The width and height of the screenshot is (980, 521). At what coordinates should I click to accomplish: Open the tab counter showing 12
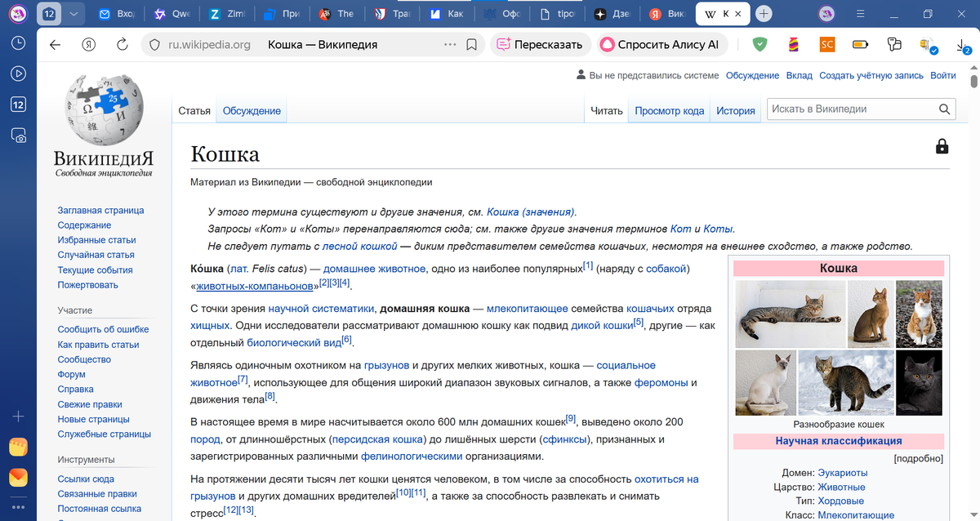click(x=49, y=14)
